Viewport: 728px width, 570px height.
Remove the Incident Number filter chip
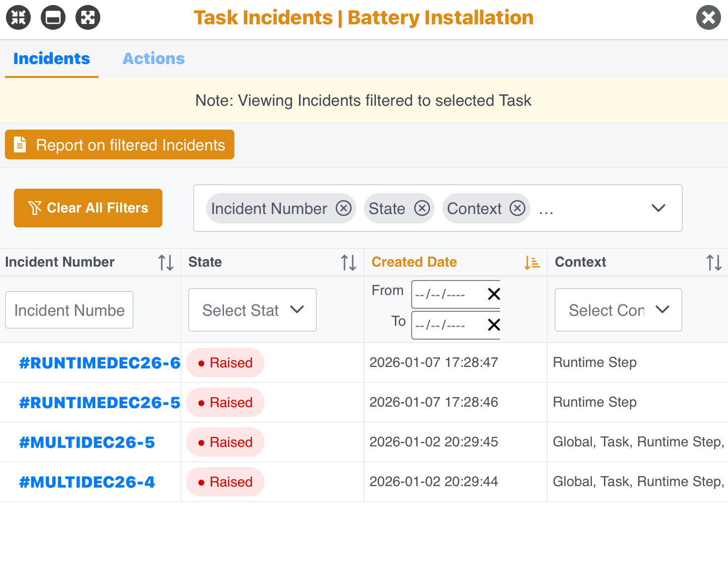click(x=344, y=209)
